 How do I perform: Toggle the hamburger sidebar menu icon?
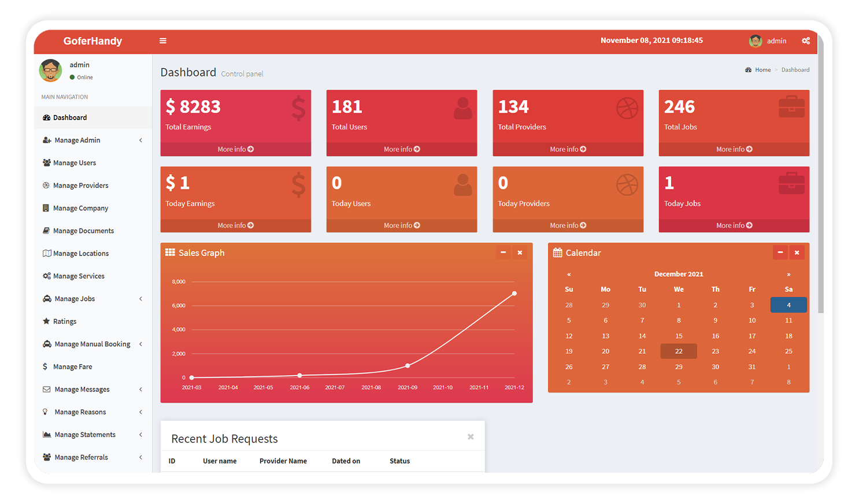(x=163, y=41)
